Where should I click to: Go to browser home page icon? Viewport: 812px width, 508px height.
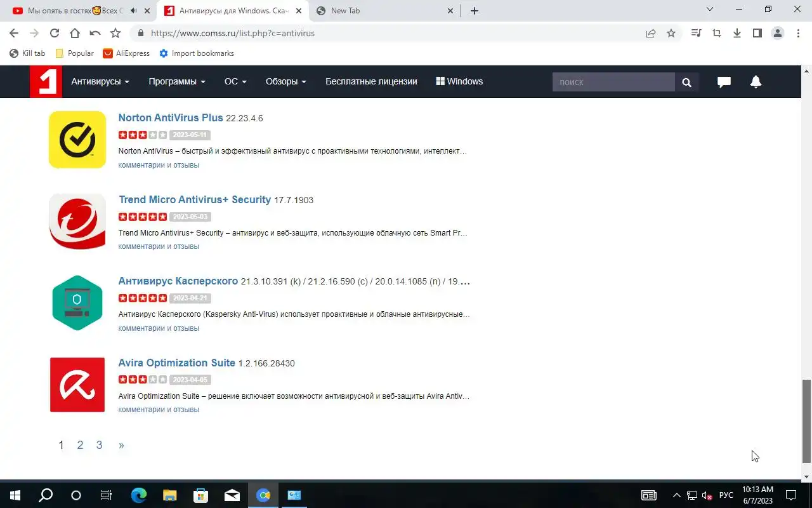coord(75,33)
